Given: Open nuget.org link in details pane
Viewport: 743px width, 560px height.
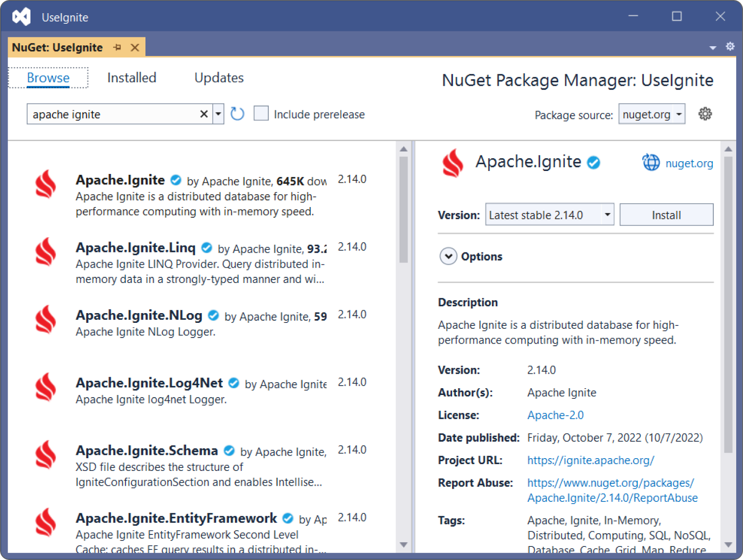Looking at the screenshot, I should [689, 163].
